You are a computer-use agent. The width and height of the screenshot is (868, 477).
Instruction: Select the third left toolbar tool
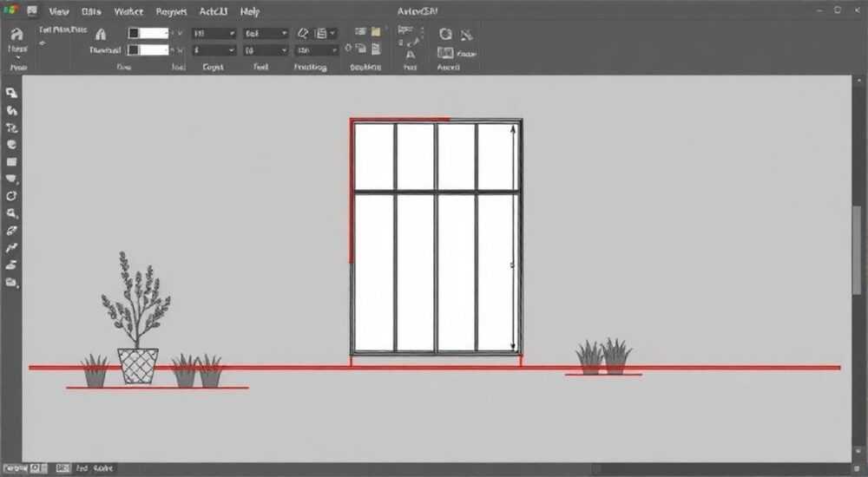pyautogui.click(x=11, y=127)
